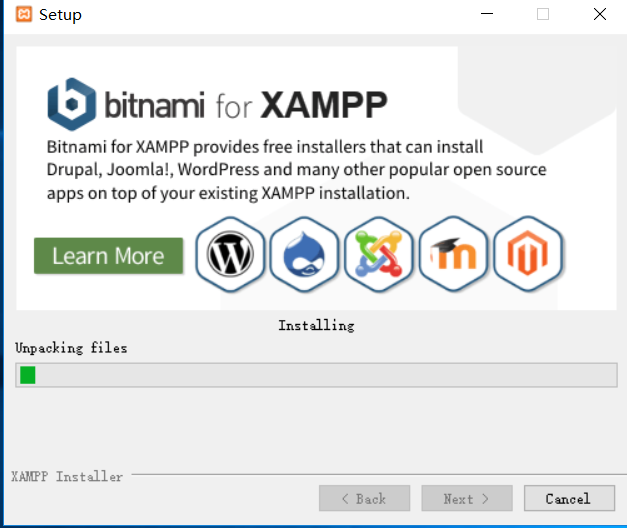Click the Drupal hexagon icon

point(304,254)
